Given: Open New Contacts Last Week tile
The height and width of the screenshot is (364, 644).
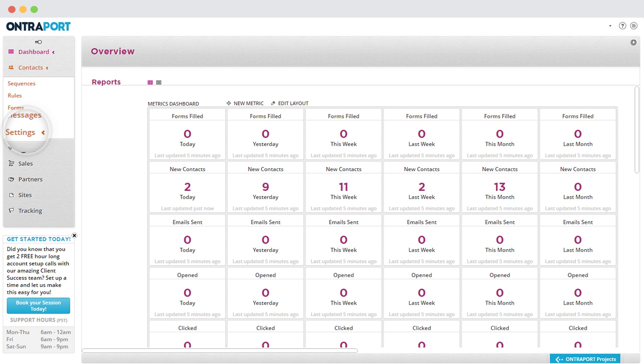Looking at the screenshot, I should click(422, 188).
